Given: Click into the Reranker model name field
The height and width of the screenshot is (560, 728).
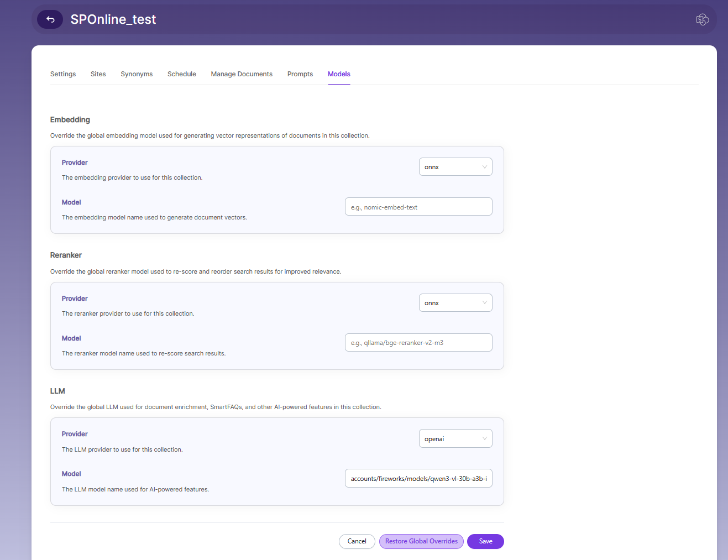Looking at the screenshot, I should pyautogui.click(x=418, y=343).
